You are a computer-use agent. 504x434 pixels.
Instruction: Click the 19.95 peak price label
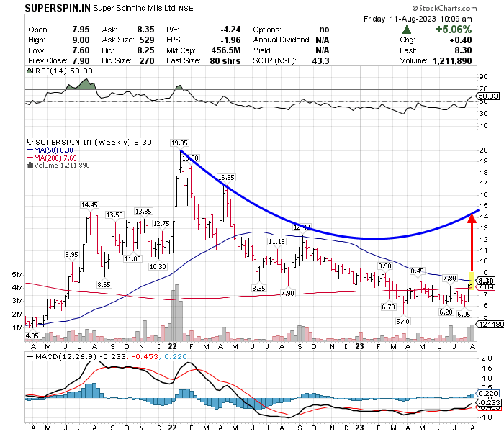point(179,143)
